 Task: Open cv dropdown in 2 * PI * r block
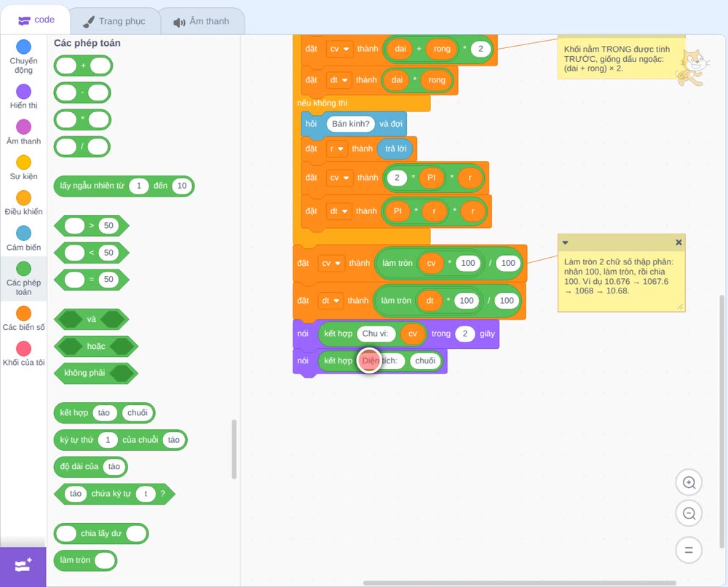339,178
